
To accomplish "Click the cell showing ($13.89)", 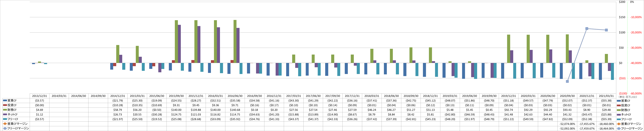I will tap(313, 114).
